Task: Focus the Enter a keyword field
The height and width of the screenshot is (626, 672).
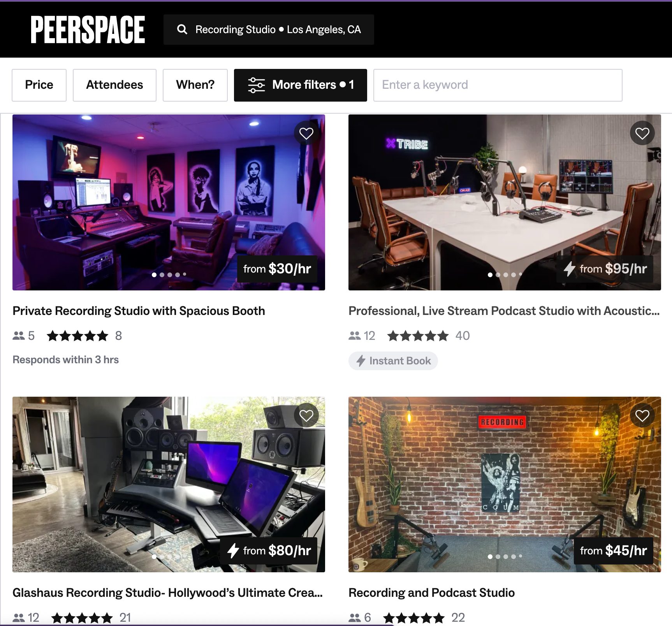Action: (x=498, y=85)
